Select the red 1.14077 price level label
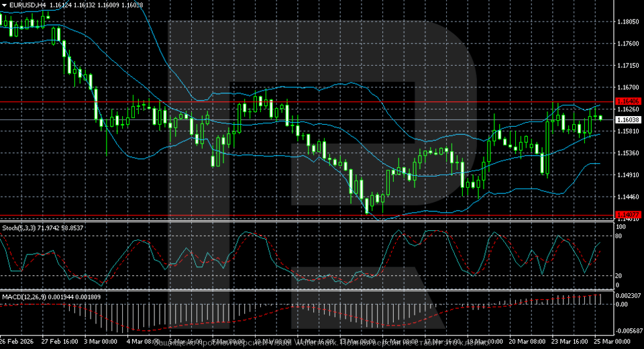This screenshot has width=644, height=349. (x=628, y=215)
